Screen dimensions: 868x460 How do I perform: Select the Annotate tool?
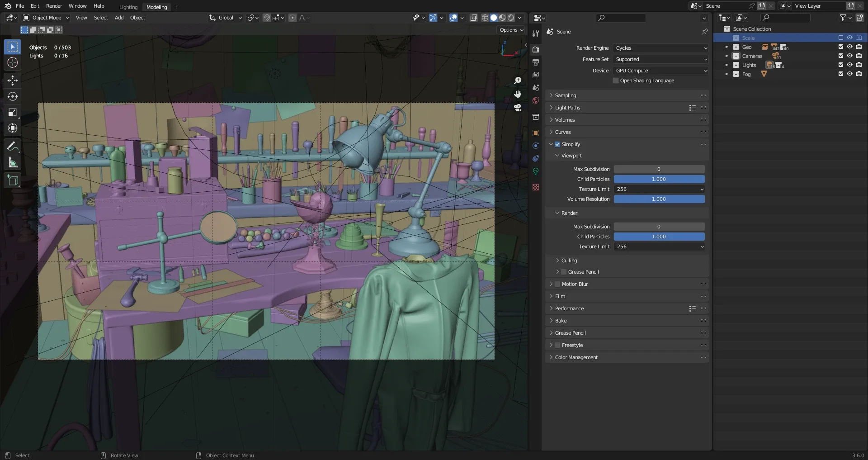click(x=13, y=146)
